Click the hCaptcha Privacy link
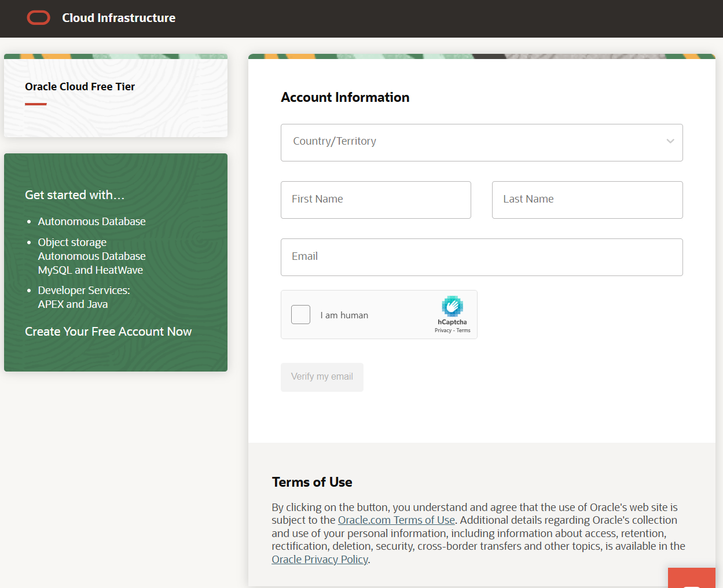 442,330
